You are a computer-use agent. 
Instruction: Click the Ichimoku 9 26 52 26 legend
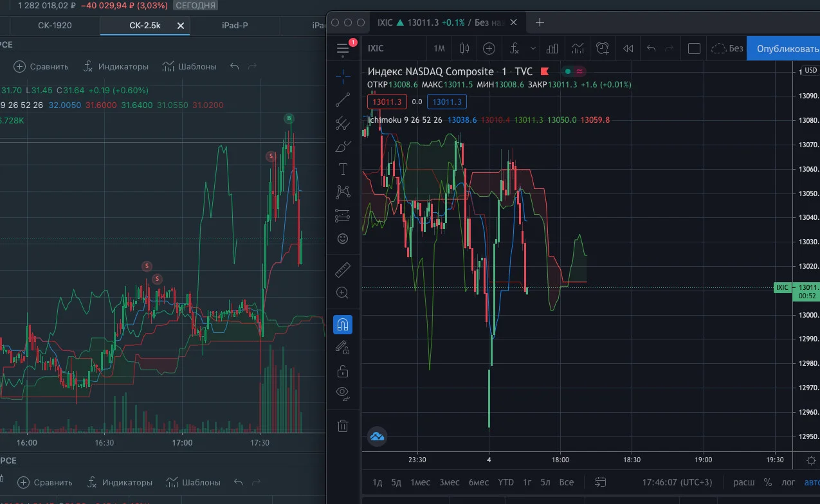[x=405, y=120]
